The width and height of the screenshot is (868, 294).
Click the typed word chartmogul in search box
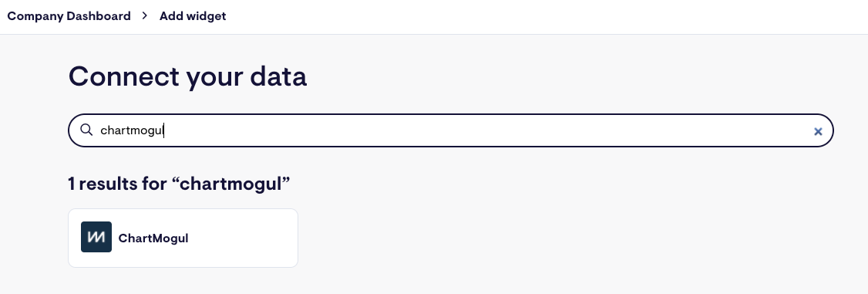132,130
